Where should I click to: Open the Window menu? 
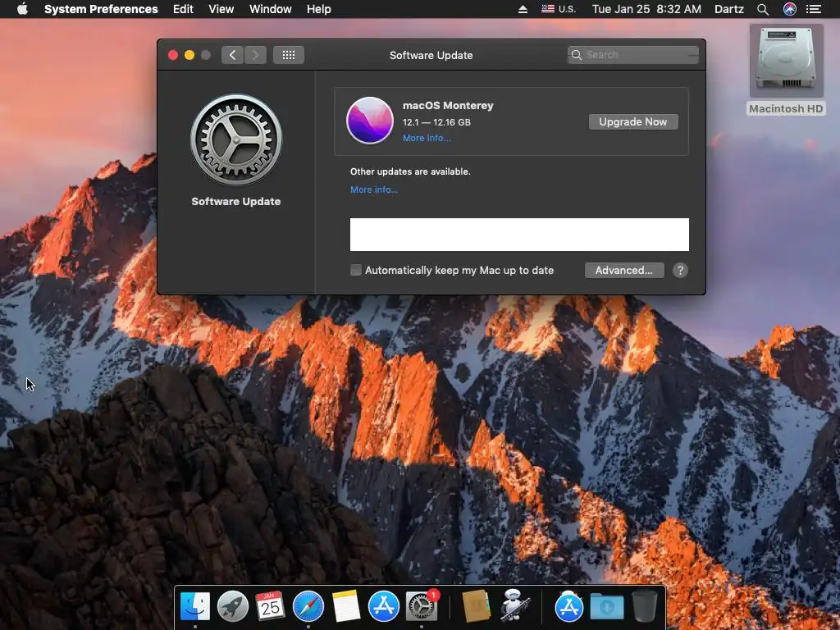tap(271, 9)
